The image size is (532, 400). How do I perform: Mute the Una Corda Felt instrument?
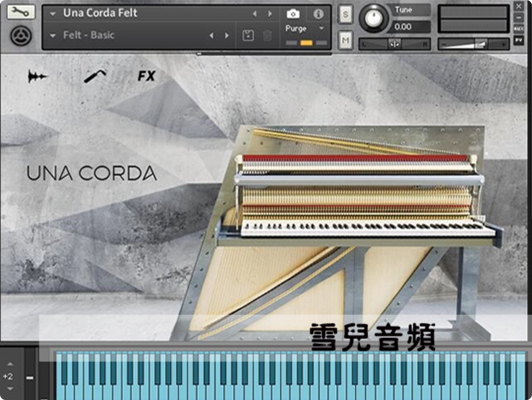345,40
